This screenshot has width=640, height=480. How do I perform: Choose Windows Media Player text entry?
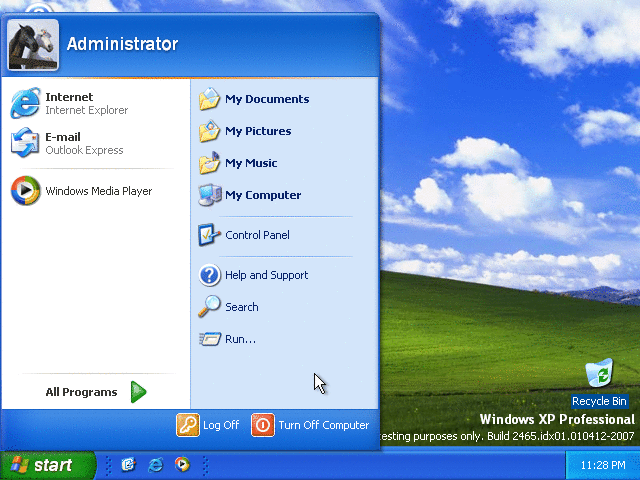click(x=99, y=191)
